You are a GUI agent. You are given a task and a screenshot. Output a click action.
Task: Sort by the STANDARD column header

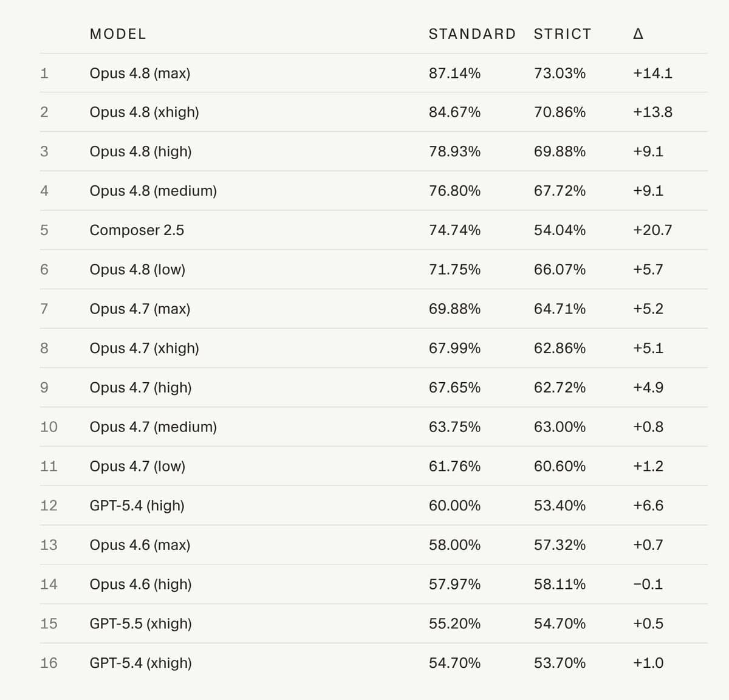click(472, 34)
